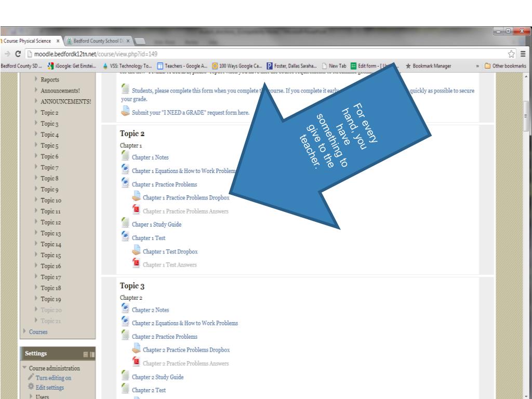Open a new browser tab
The height and width of the screenshot is (399, 532).
click(x=140, y=41)
